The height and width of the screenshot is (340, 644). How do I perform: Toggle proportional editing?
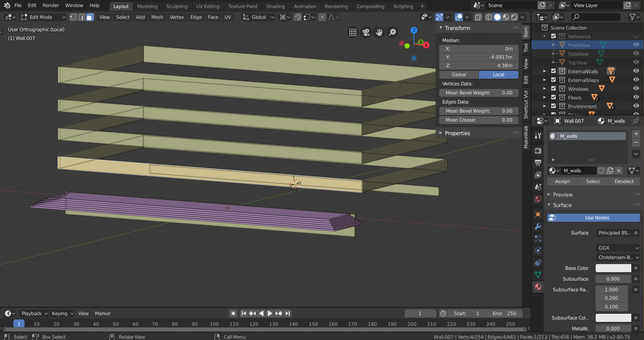coord(322,17)
